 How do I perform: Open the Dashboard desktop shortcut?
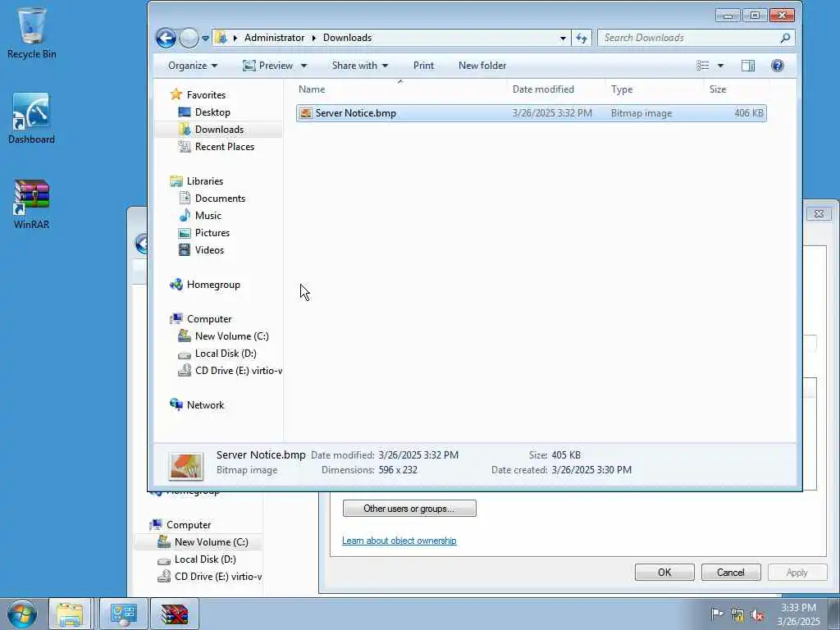(31, 119)
